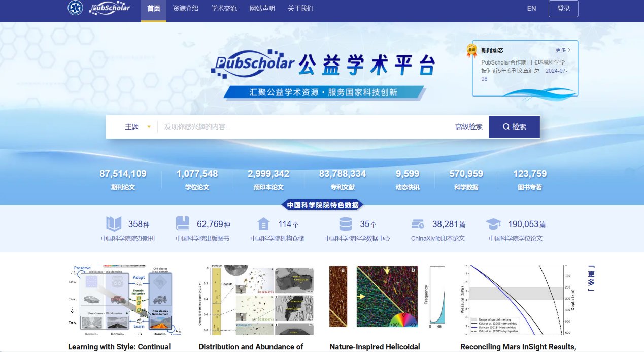Open 中国科学院院办期刊 link
This screenshot has height=352, width=644.
pyautogui.click(x=128, y=238)
